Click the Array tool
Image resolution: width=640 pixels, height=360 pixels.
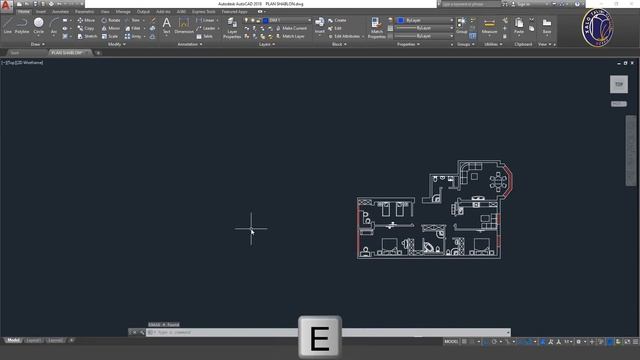click(133, 36)
